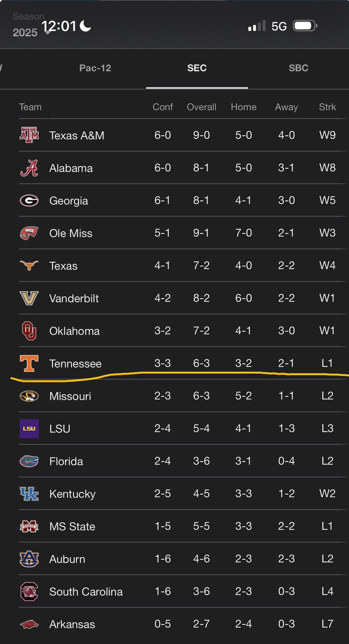The height and width of the screenshot is (644, 349).
Task: Tap the Alabama crimson A logo
Action: pyautogui.click(x=29, y=168)
